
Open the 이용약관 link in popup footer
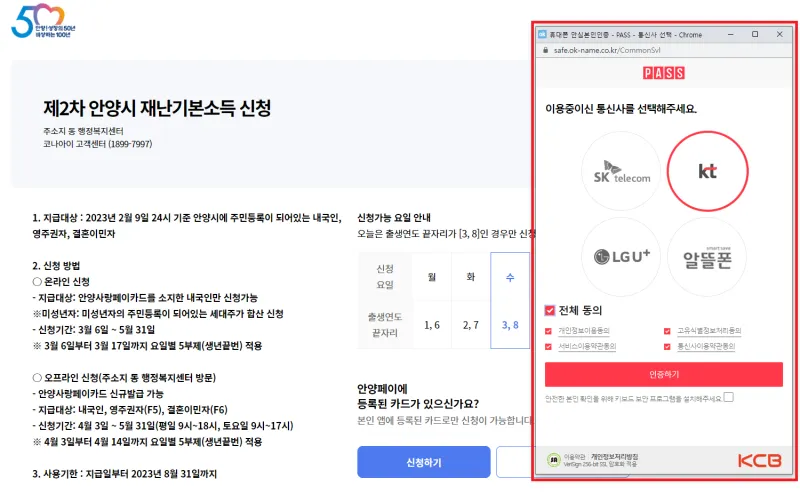pyautogui.click(x=574, y=457)
